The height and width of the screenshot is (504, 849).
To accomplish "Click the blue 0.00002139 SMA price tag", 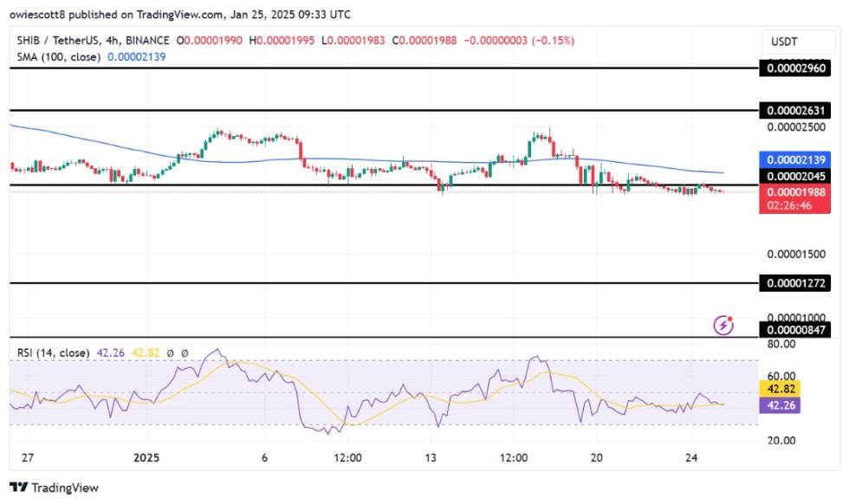I will coord(794,160).
